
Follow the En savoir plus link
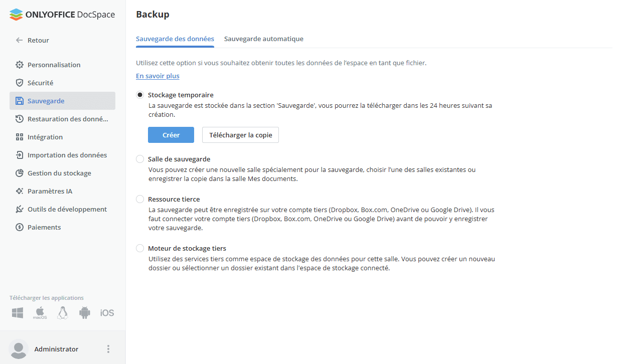click(x=158, y=76)
